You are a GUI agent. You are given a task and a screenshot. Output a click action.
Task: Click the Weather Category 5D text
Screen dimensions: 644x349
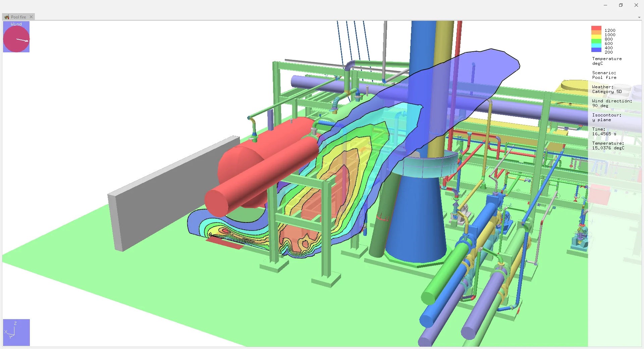[606, 89]
